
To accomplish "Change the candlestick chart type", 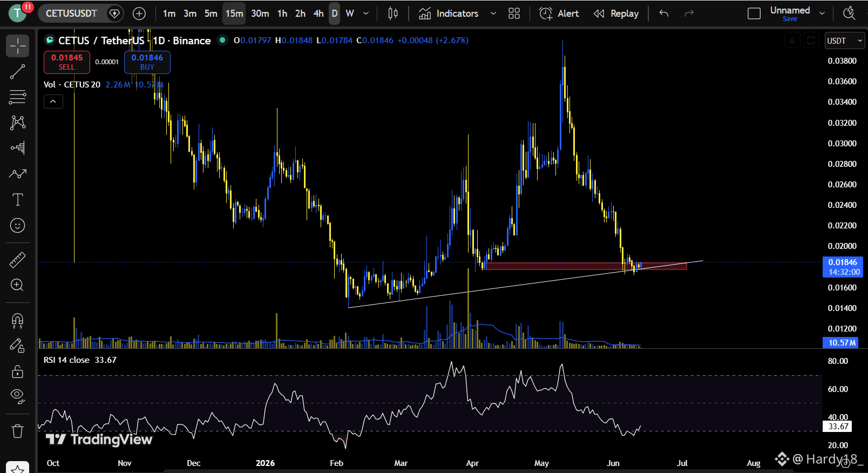I will [x=393, y=13].
